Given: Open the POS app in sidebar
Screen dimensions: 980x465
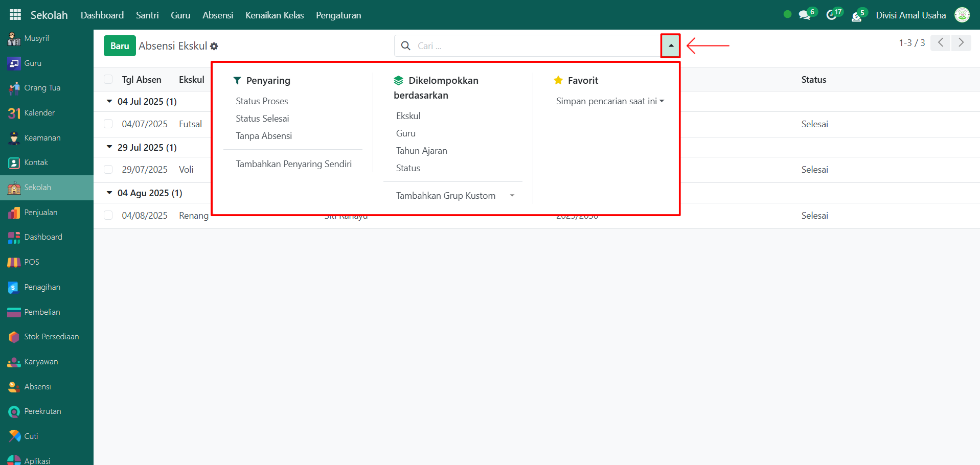Looking at the screenshot, I should click(14, 262).
